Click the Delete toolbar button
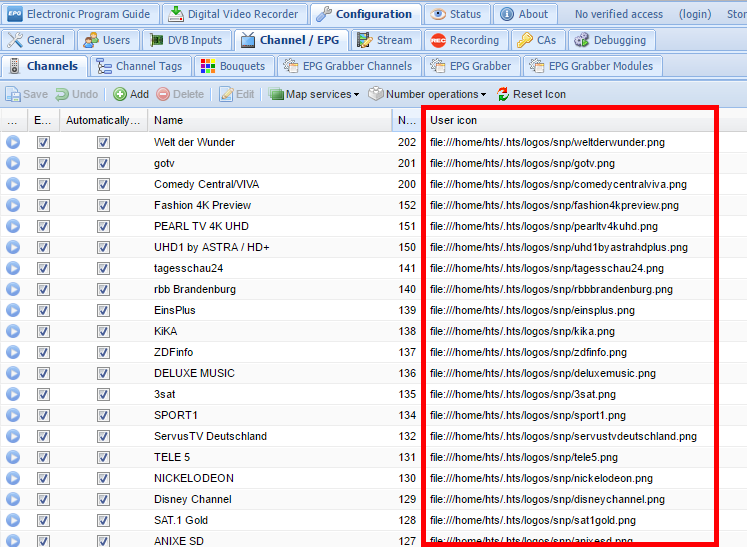 [180, 94]
